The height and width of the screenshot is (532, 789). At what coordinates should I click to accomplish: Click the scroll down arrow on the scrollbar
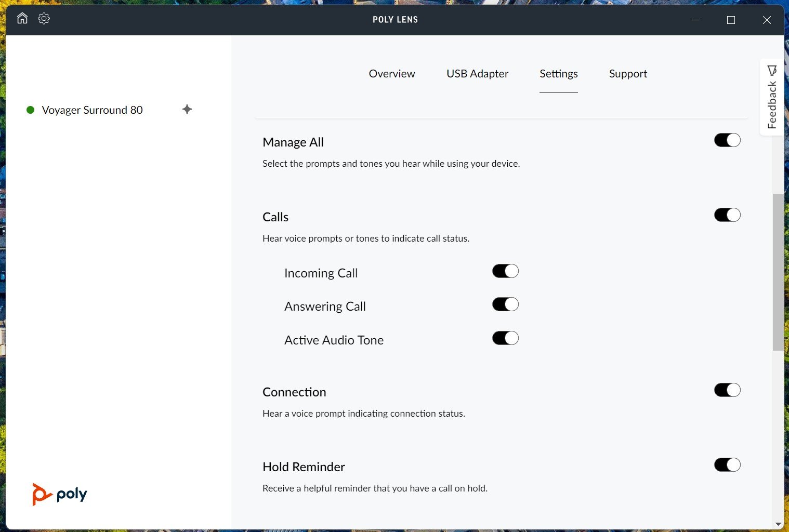point(778,524)
